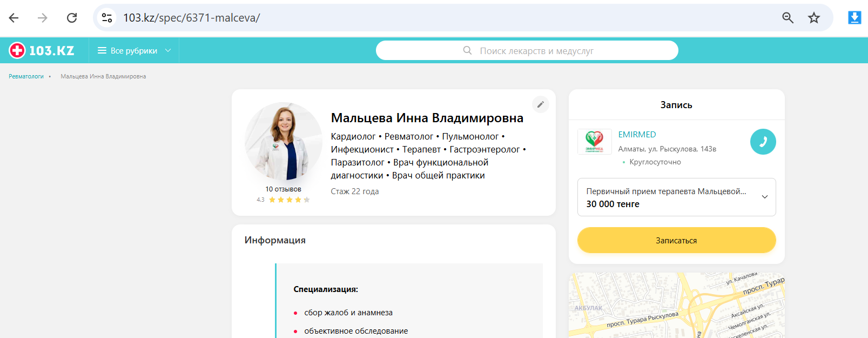
Task: Click the Запись panel heading
Action: [x=676, y=105]
